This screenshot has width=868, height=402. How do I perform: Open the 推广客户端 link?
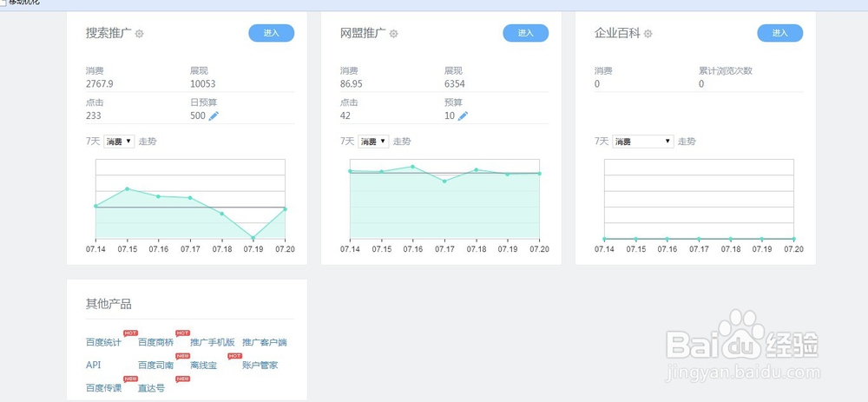click(265, 342)
